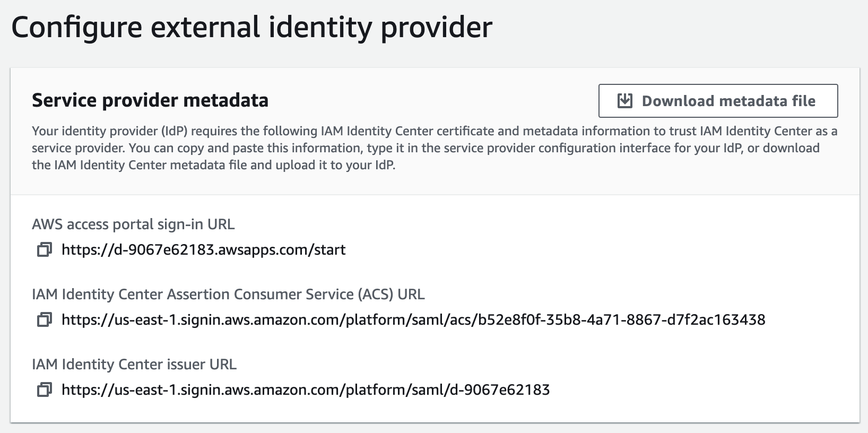
Task: Select the AWS access portal sign-in URL text
Action: pos(204,249)
